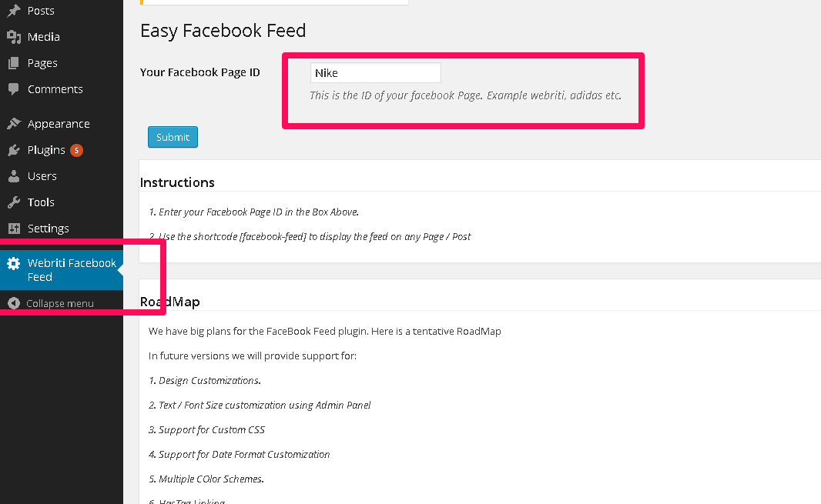Click the Collapse menu label
The height and width of the screenshot is (504, 821).
[x=60, y=303]
